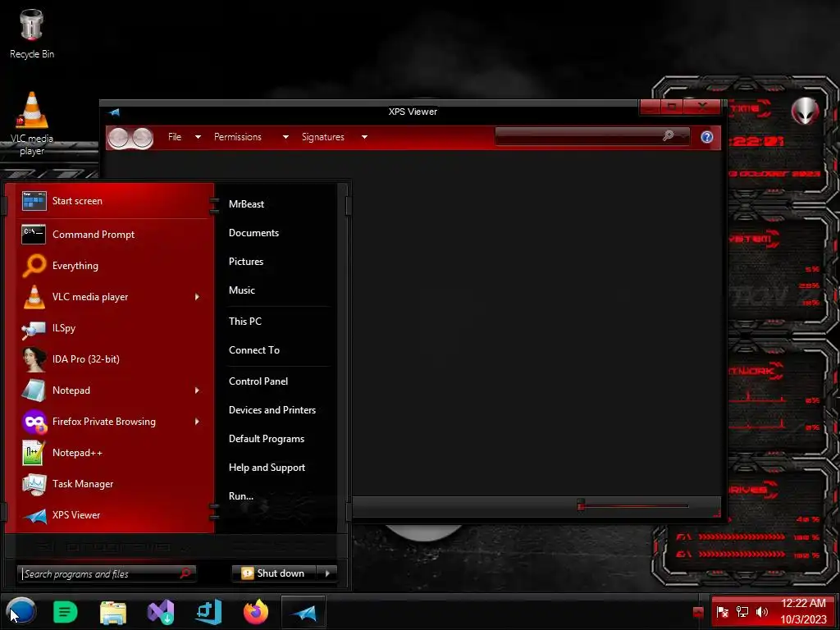The width and height of the screenshot is (840, 630).
Task: Open the Recycle Bin desktop icon
Action: [x=32, y=34]
